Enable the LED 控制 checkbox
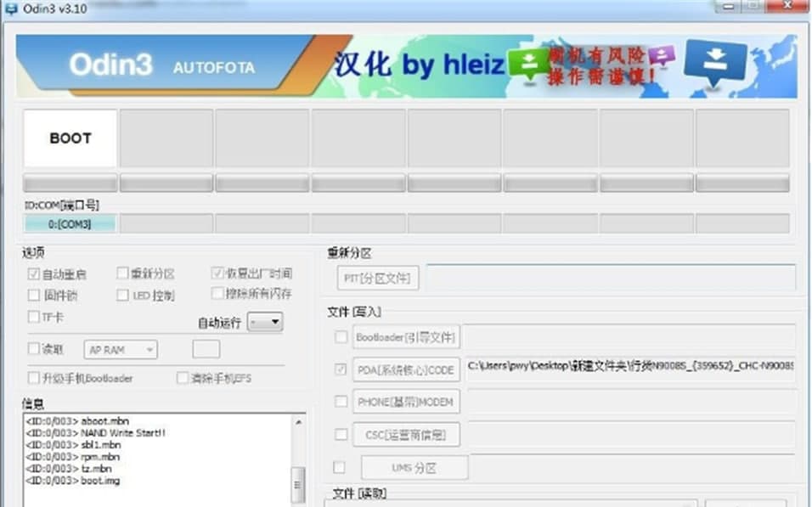Viewport: 812px width, 507px height. [122, 296]
